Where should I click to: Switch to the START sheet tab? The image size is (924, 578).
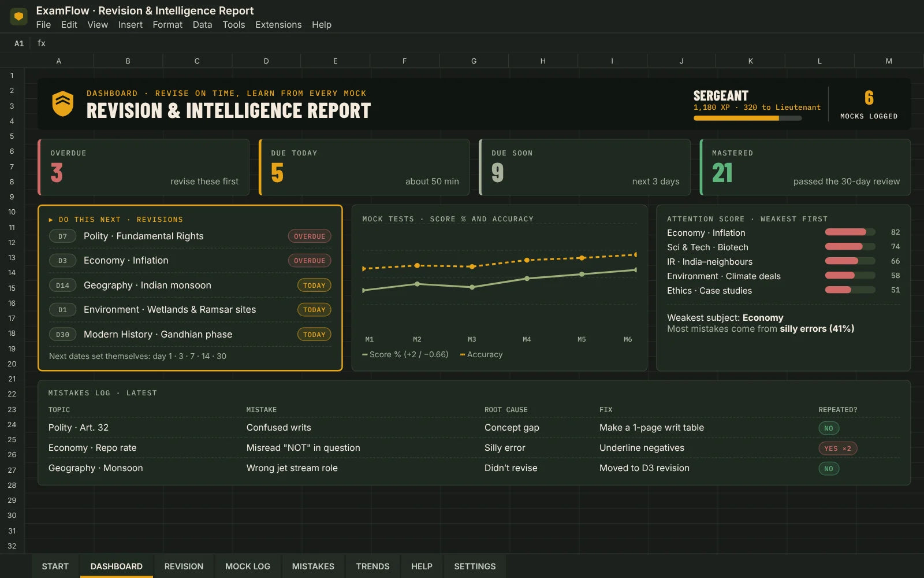(x=55, y=566)
